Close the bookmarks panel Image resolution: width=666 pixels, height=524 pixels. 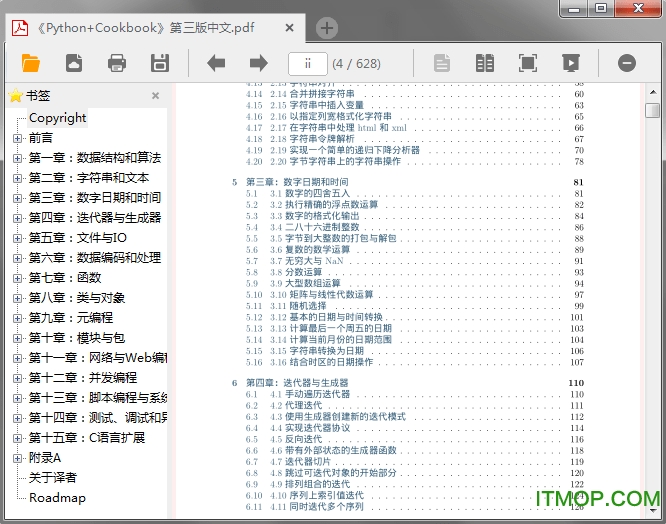(155, 96)
